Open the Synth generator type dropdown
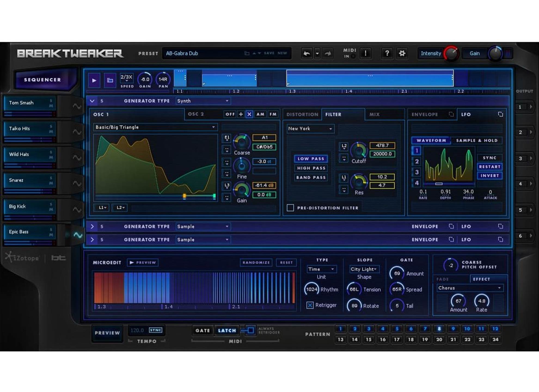Screen dimensions: 539x392 (203, 101)
